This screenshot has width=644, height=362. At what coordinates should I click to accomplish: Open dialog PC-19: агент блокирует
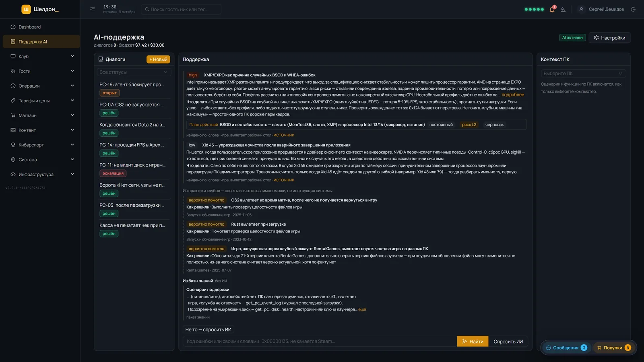tap(134, 88)
